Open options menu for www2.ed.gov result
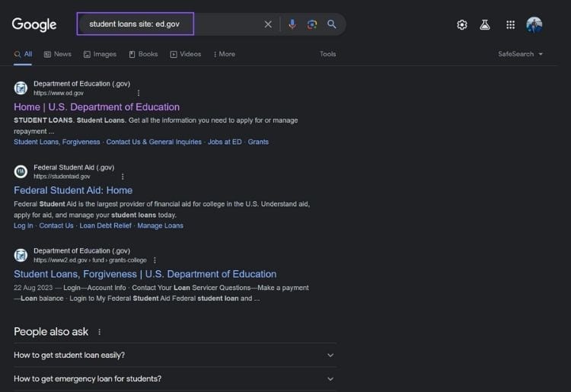This screenshot has width=571, height=392. (155, 260)
